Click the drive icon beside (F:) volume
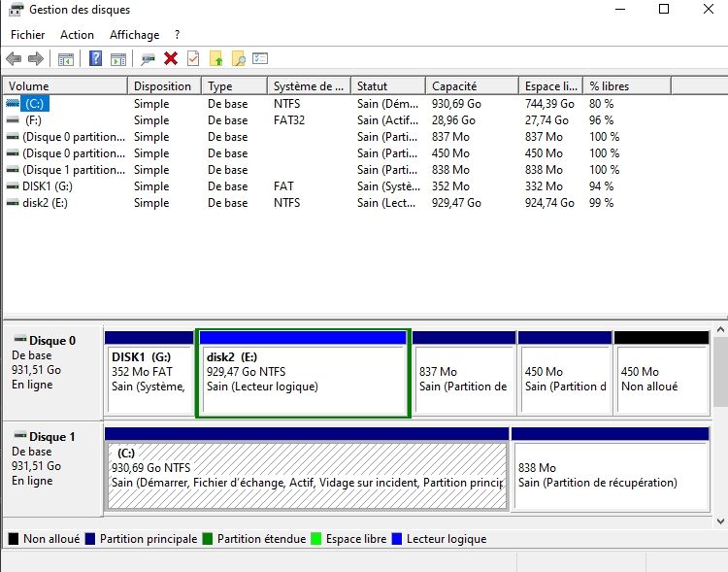 (x=13, y=119)
